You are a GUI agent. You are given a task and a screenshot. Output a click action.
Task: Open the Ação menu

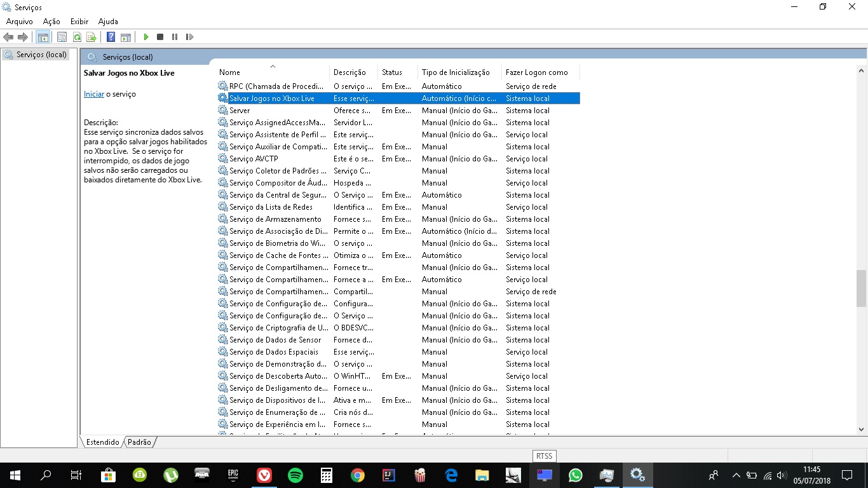[x=51, y=22]
